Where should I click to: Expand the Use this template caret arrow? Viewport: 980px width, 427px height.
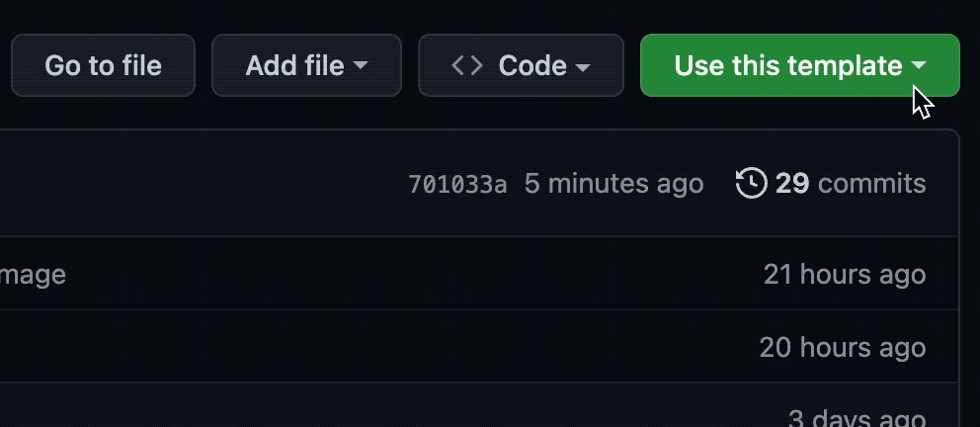tap(919, 65)
